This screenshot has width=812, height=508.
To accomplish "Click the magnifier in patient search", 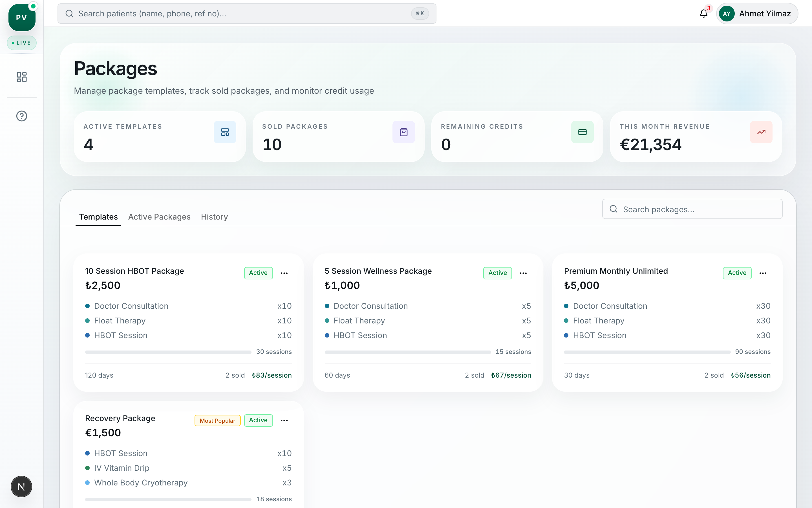I will [x=69, y=14].
